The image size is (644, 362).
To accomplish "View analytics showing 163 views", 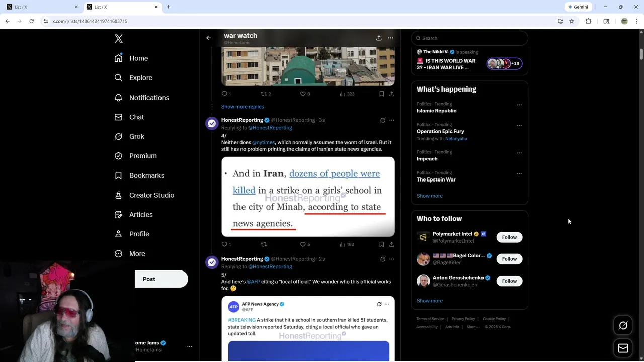I will pos(347,244).
